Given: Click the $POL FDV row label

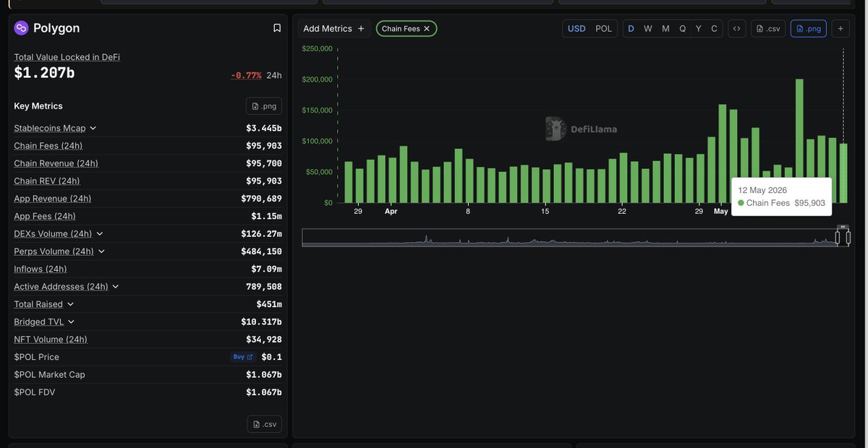Looking at the screenshot, I should tap(35, 392).
